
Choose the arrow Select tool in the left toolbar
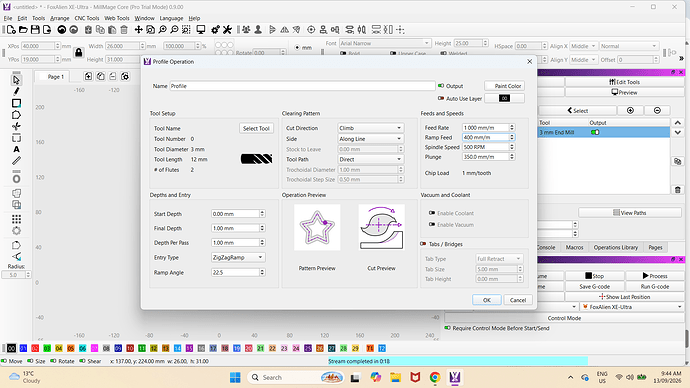click(16, 80)
